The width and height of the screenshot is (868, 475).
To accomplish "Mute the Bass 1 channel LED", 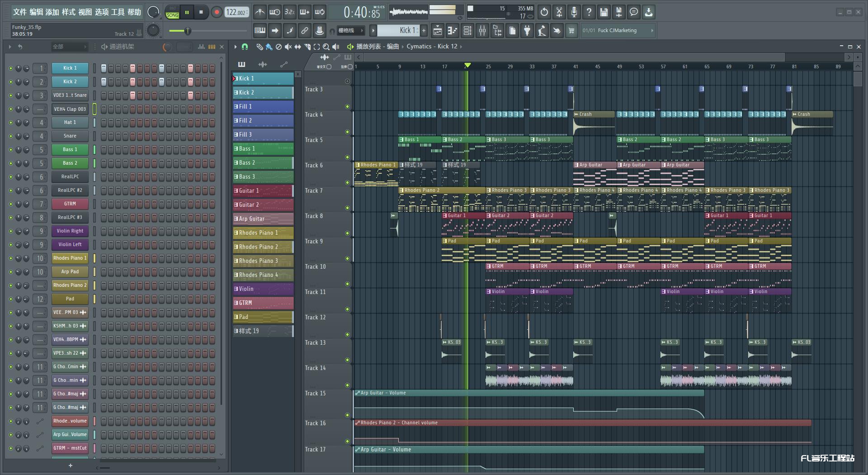I will coord(11,150).
